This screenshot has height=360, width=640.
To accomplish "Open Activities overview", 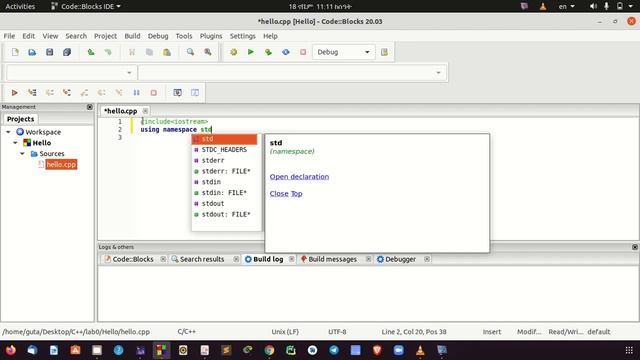I will click(20, 6).
